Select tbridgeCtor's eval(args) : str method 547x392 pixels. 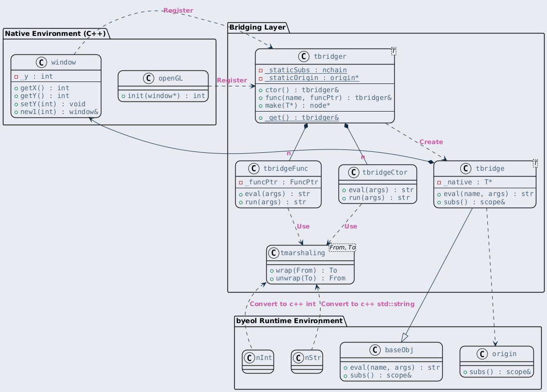tap(381, 190)
